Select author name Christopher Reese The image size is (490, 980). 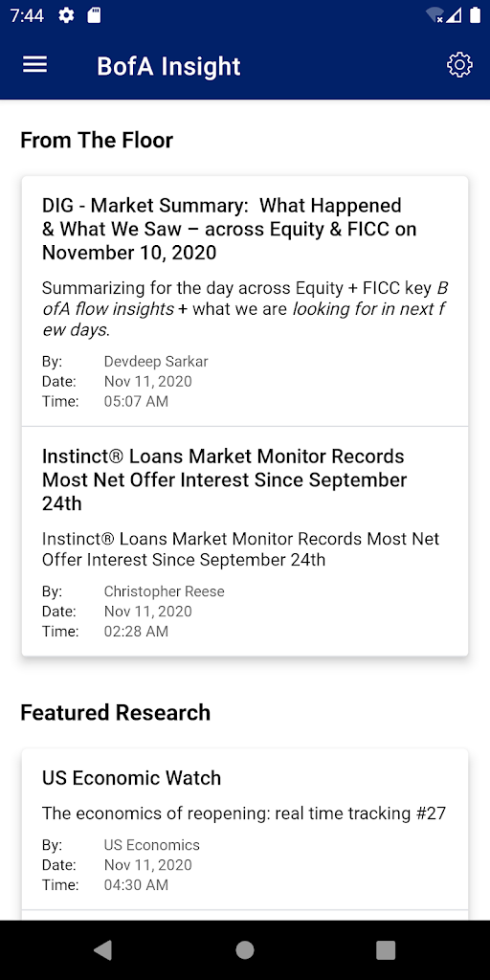(x=165, y=591)
